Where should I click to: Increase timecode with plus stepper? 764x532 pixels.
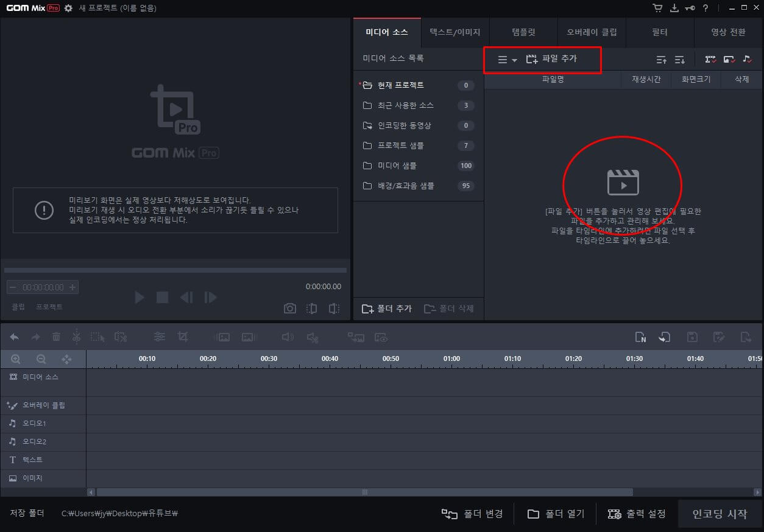pos(73,287)
